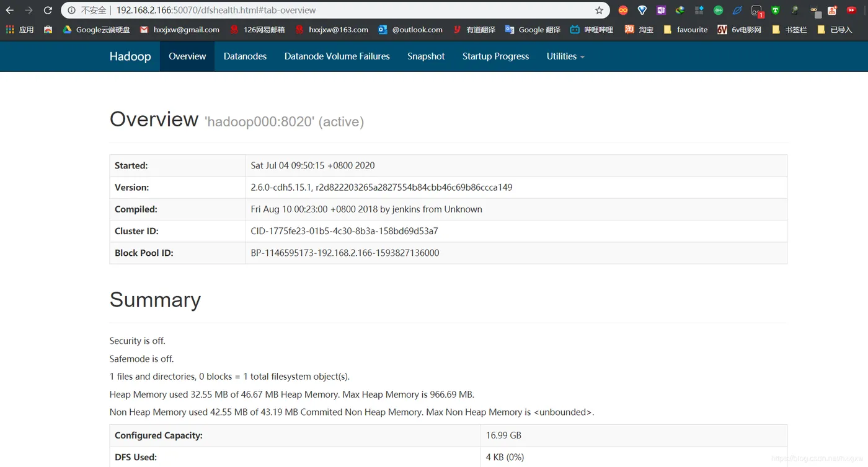The height and width of the screenshot is (467, 868).
Task: Open the red fast-forward extension icon
Action: 851,11
